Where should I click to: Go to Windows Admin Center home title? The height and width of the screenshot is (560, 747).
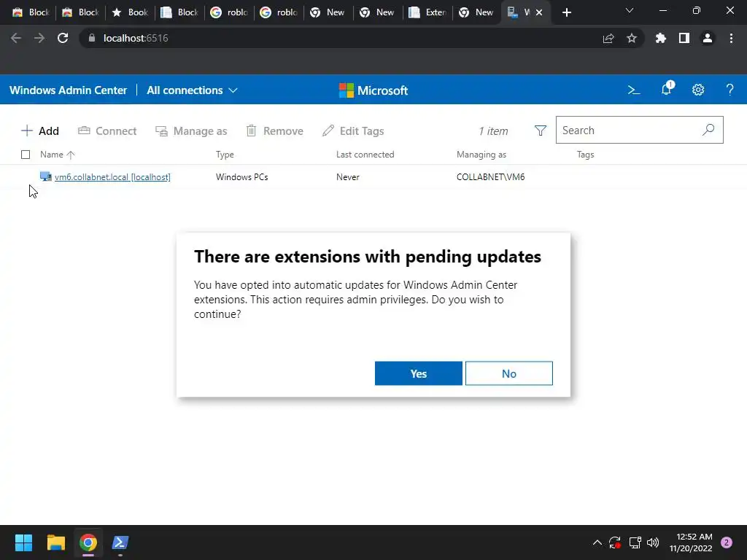[68, 90]
